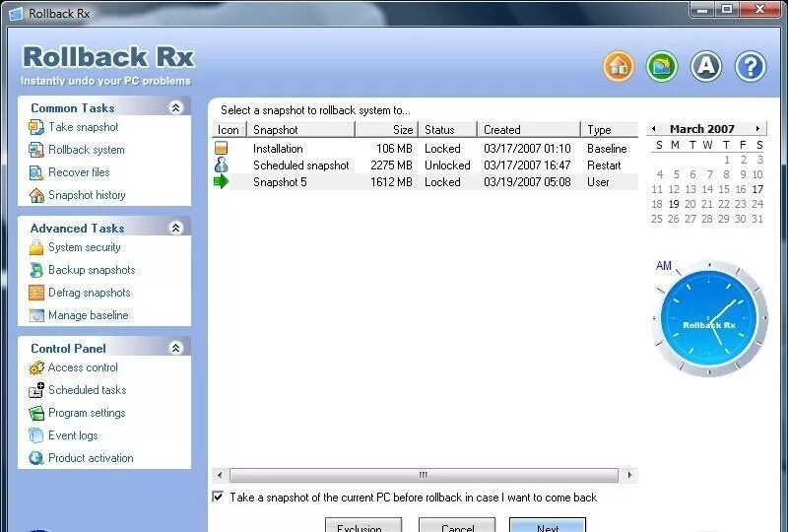Sort by the Status column header

(x=448, y=130)
